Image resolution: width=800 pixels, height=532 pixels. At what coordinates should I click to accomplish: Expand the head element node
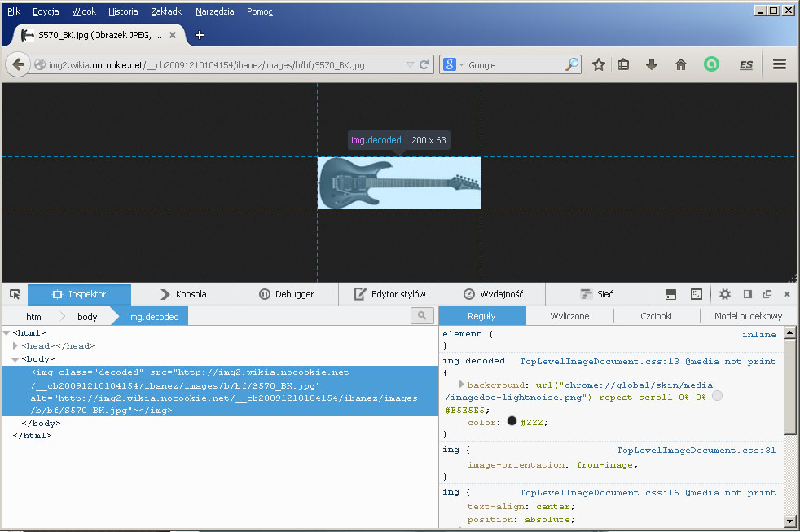[15, 346]
